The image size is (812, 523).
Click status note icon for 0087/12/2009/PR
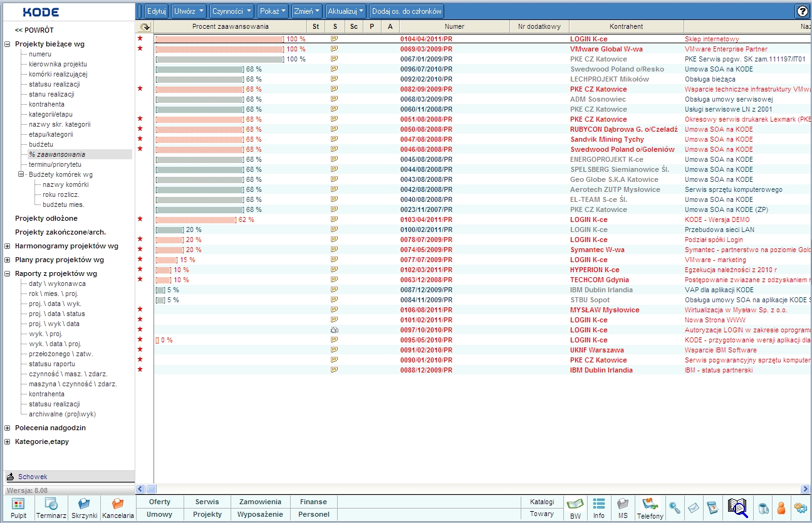tap(335, 290)
